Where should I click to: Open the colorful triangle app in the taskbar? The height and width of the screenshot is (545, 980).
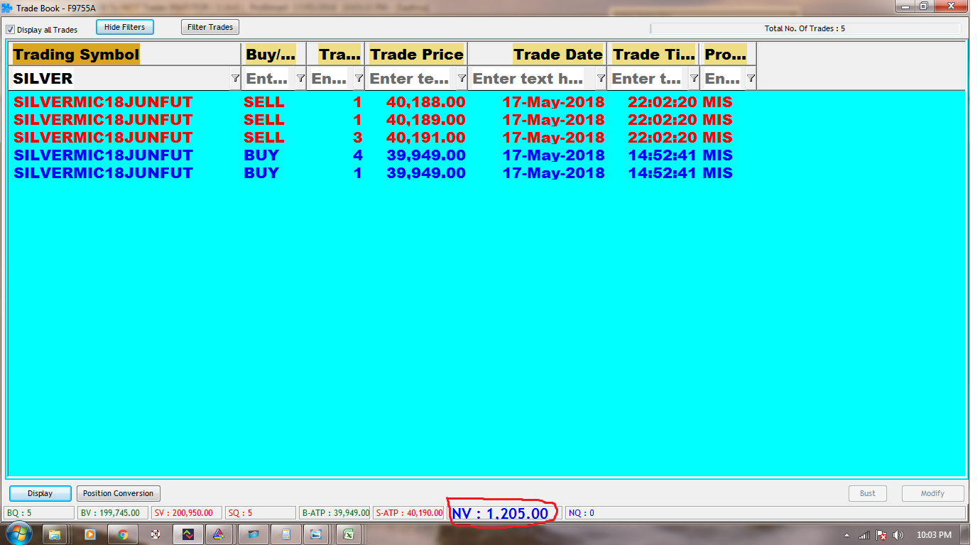(219, 534)
